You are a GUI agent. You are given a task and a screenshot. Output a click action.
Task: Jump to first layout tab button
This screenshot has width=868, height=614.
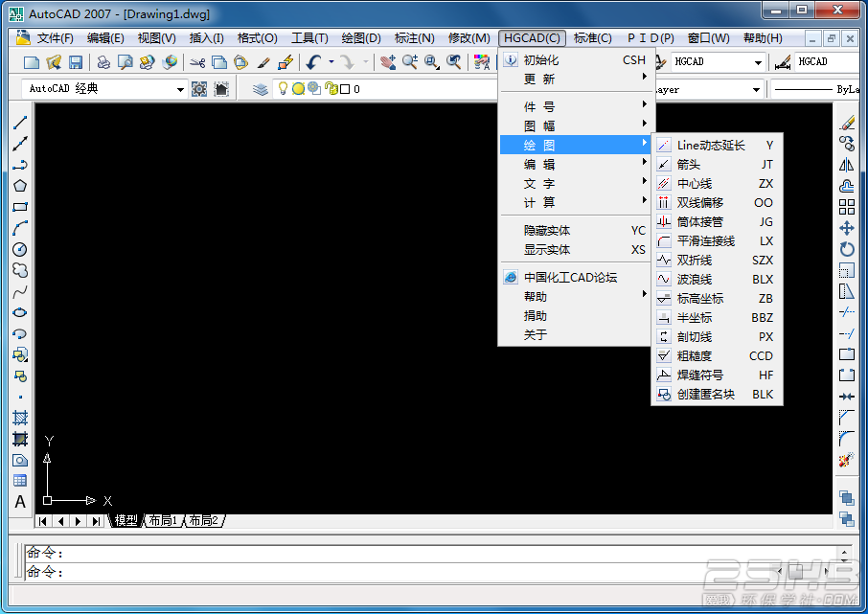[x=43, y=521]
